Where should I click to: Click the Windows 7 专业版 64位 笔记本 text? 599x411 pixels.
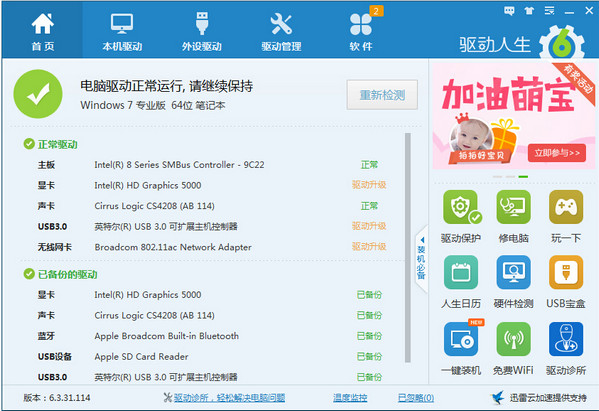click(153, 105)
